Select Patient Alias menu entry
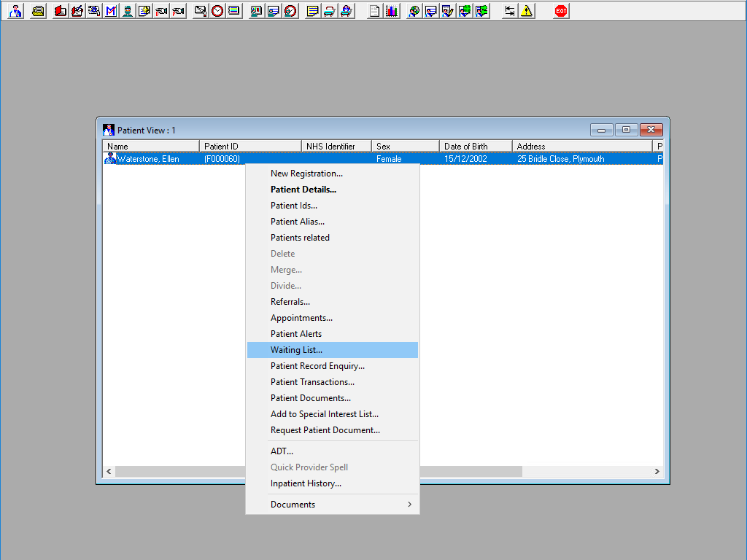Viewport: 747px width, 560px height. (x=333, y=222)
